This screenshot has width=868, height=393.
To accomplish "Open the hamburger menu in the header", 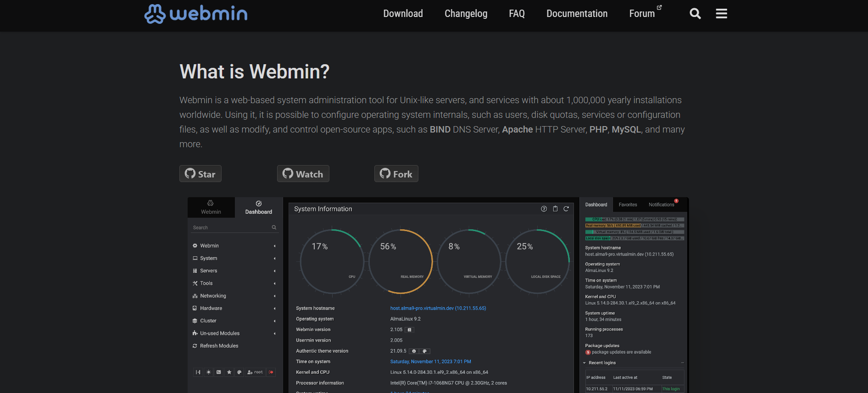I will point(721,14).
